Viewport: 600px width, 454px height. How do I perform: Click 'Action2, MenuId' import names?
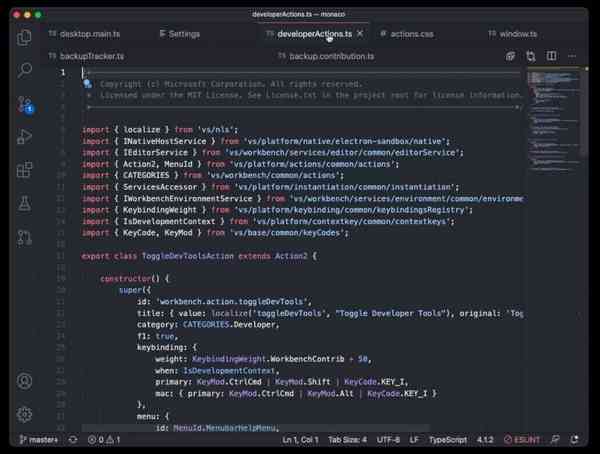click(158, 164)
